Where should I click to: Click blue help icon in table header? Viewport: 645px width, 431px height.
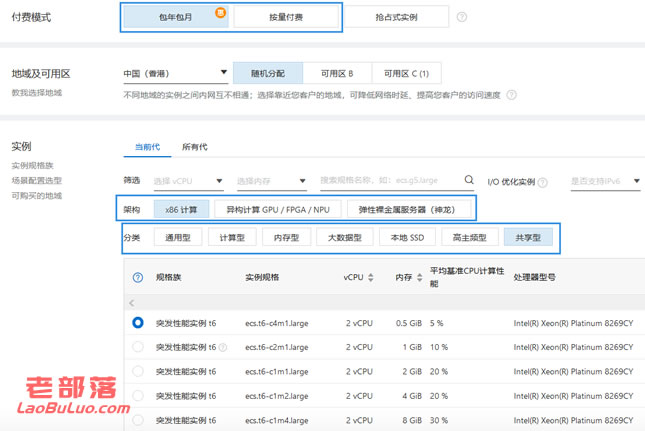pos(138,277)
